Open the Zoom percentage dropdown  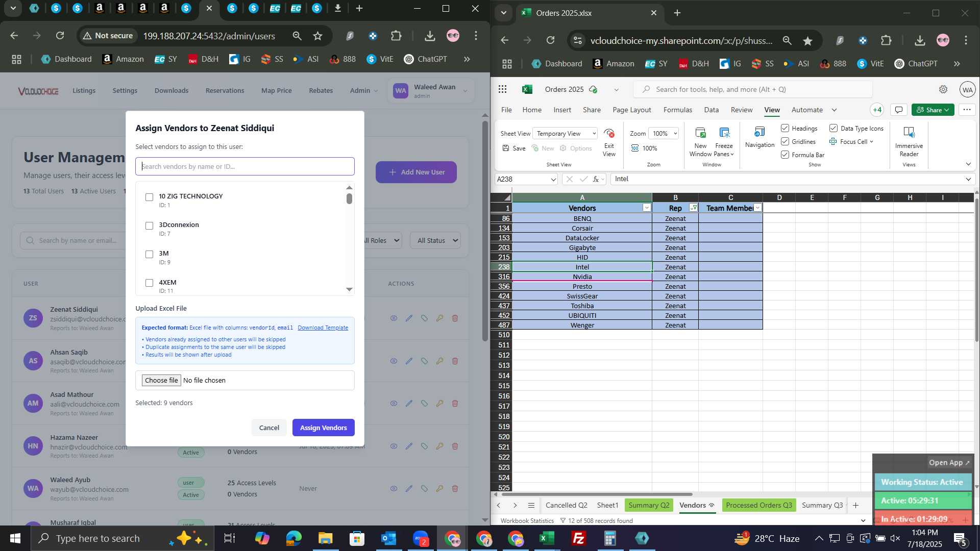point(664,134)
